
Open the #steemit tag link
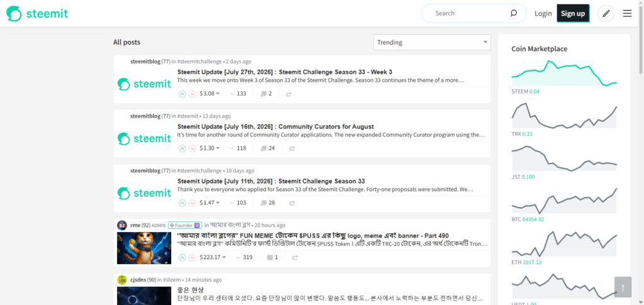(187, 116)
